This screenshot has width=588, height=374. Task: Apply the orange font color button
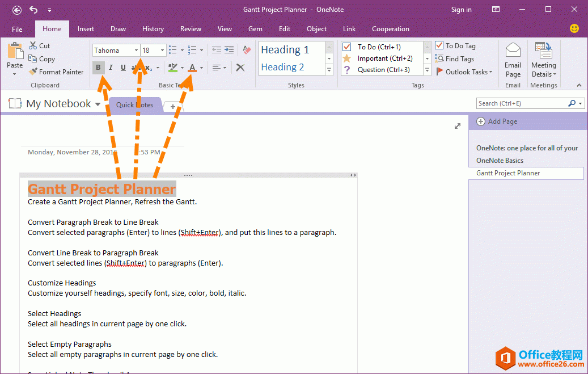[x=192, y=68]
